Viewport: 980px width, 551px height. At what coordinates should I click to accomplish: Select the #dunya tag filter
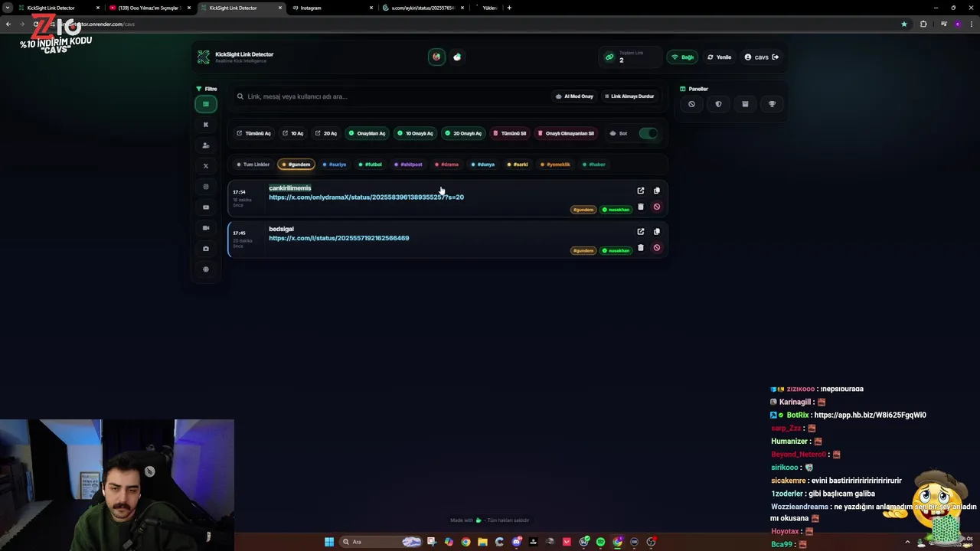[483, 165]
